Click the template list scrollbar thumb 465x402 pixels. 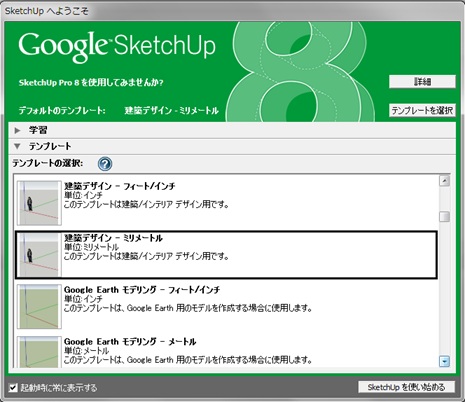444,216
